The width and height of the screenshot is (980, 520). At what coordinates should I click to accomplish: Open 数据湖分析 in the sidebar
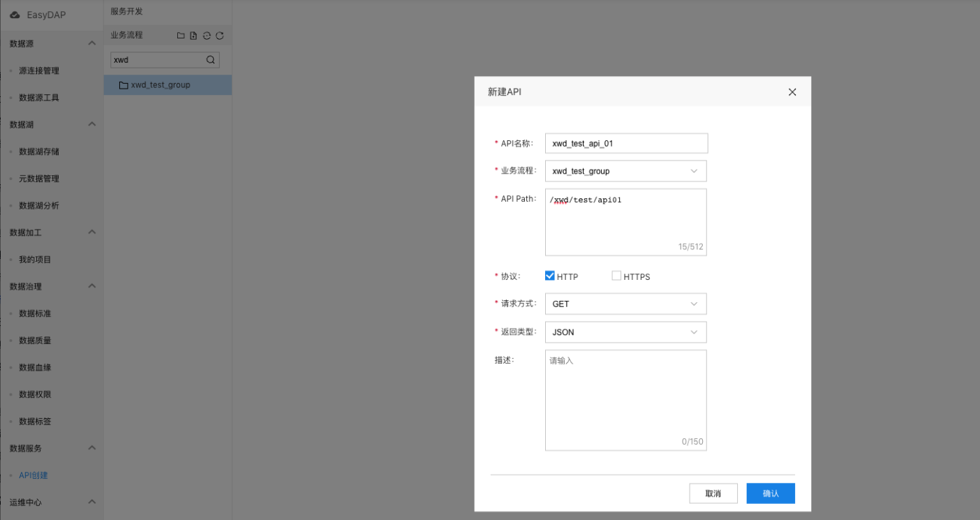click(x=39, y=205)
